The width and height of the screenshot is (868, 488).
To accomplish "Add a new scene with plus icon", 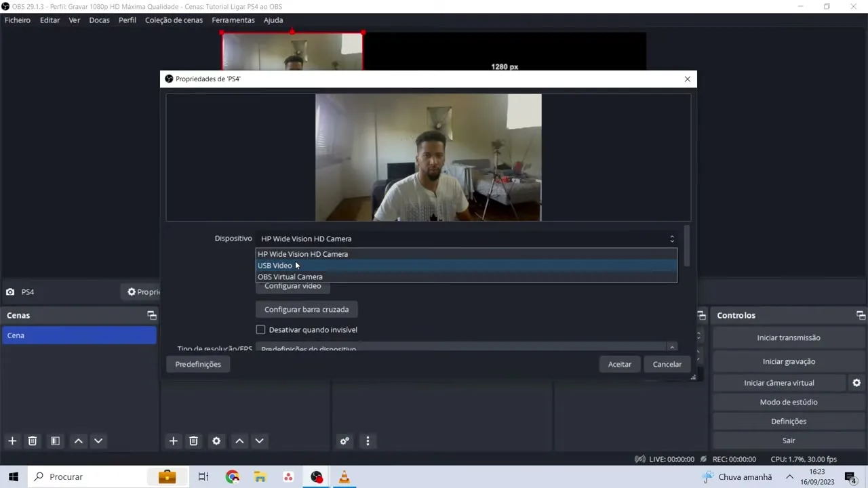I will pyautogui.click(x=12, y=441).
